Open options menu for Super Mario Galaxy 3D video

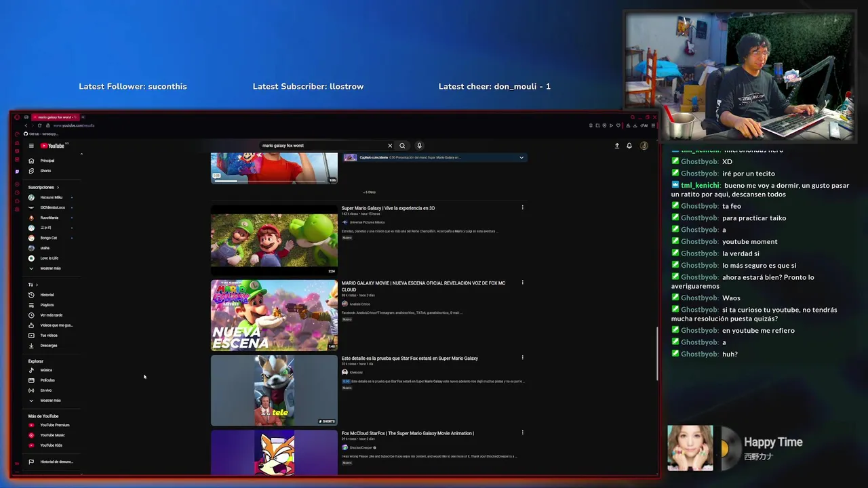tap(522, 207)
